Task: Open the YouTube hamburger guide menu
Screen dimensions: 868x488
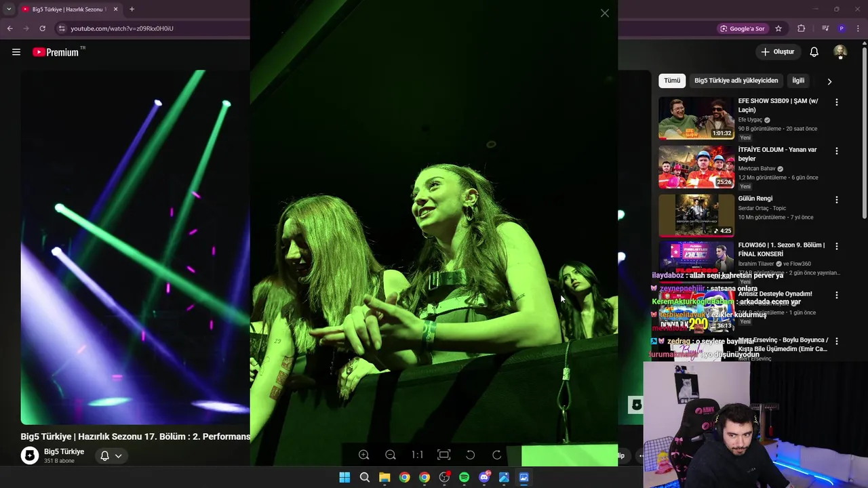Action: (x=16, y=52)
